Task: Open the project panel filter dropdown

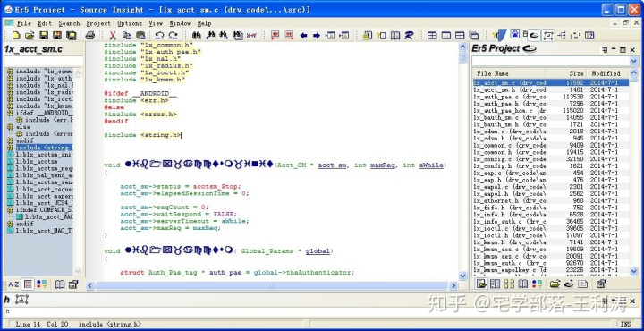Action: 634,61
